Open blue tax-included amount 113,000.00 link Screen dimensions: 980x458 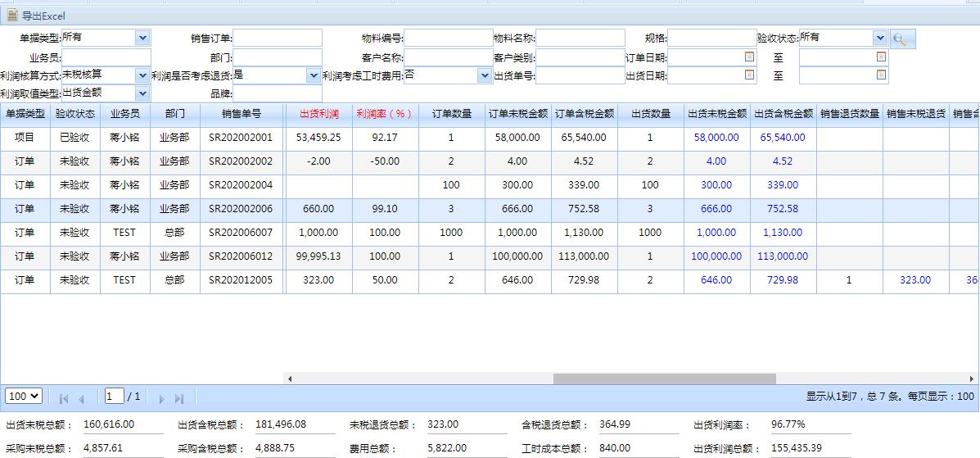(783, 256)
